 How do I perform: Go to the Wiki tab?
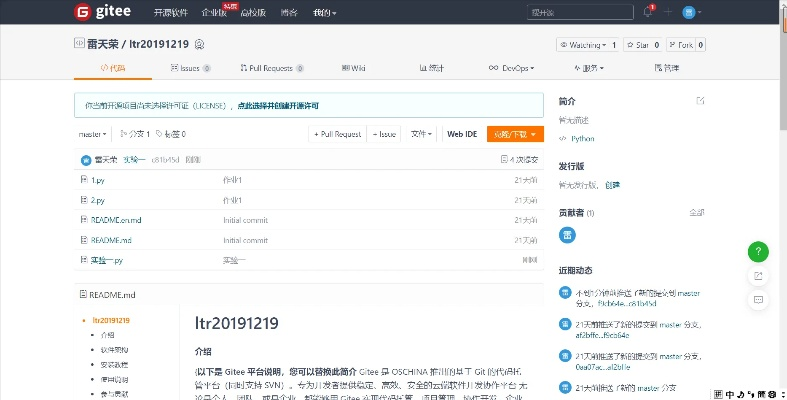tap(353, 68)
